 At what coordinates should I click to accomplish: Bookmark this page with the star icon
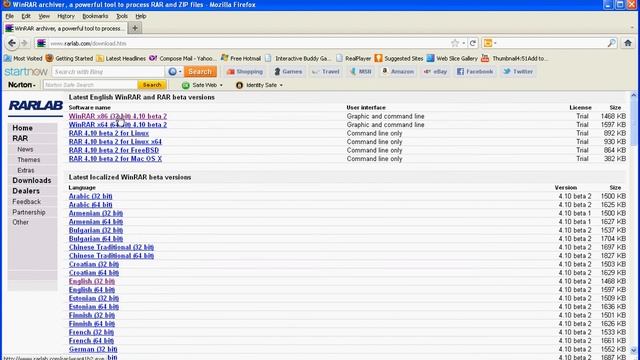point(455,43)
